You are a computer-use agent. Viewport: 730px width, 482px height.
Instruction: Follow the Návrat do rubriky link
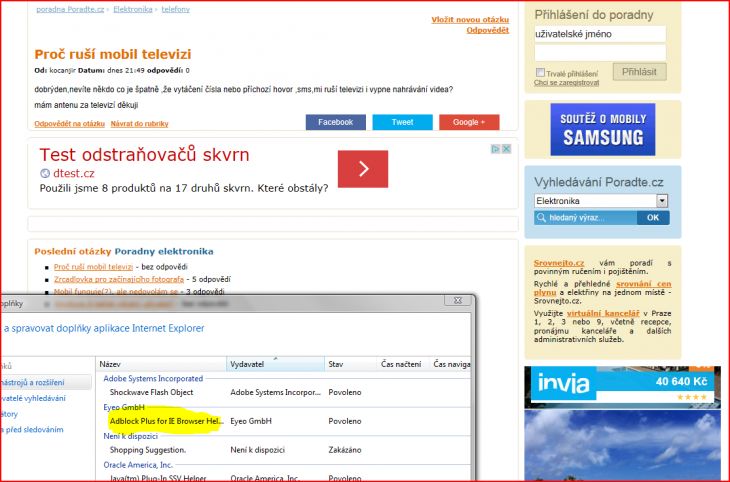click(139, 123)
